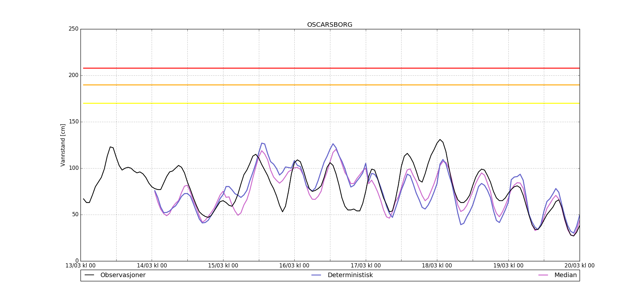Click the pink Median legend line swatch
This screenshot has height=290, width=644.
coord(543,275)
